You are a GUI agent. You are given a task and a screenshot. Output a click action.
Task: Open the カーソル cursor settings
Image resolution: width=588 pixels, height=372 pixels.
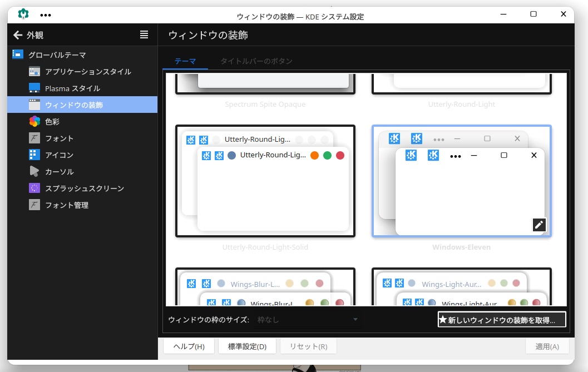point(82,171)
